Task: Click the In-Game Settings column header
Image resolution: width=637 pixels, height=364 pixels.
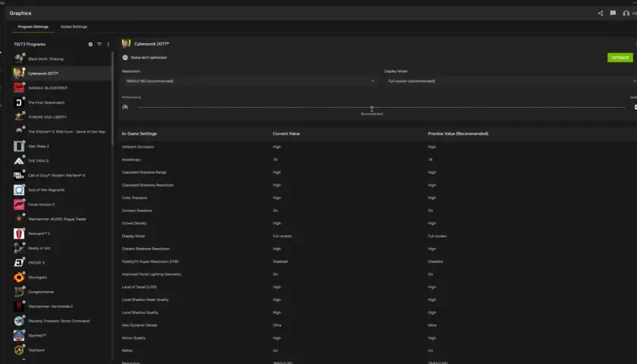Action: [140, 133]
